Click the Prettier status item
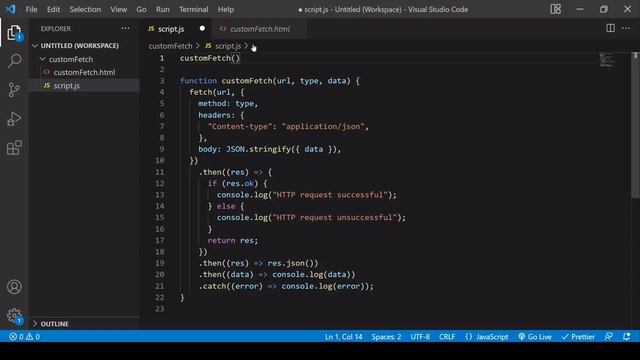Image resolution: width=640 pixels, height=360 pixels. [x=578, y=337]
